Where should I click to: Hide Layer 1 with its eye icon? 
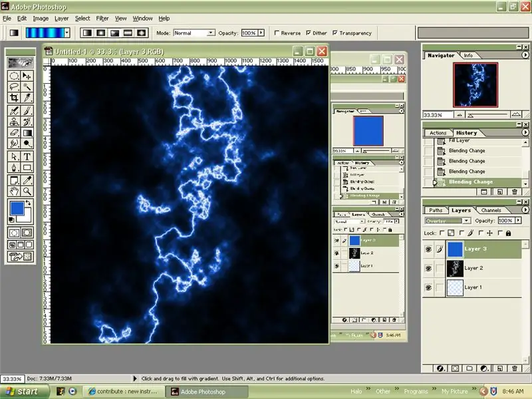428,288
